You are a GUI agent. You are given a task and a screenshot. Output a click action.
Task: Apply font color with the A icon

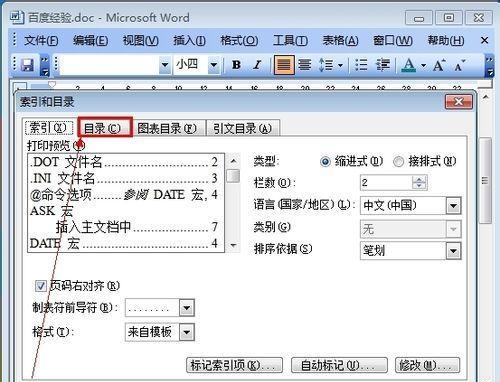pyautogui.click(x=409, y=65)
